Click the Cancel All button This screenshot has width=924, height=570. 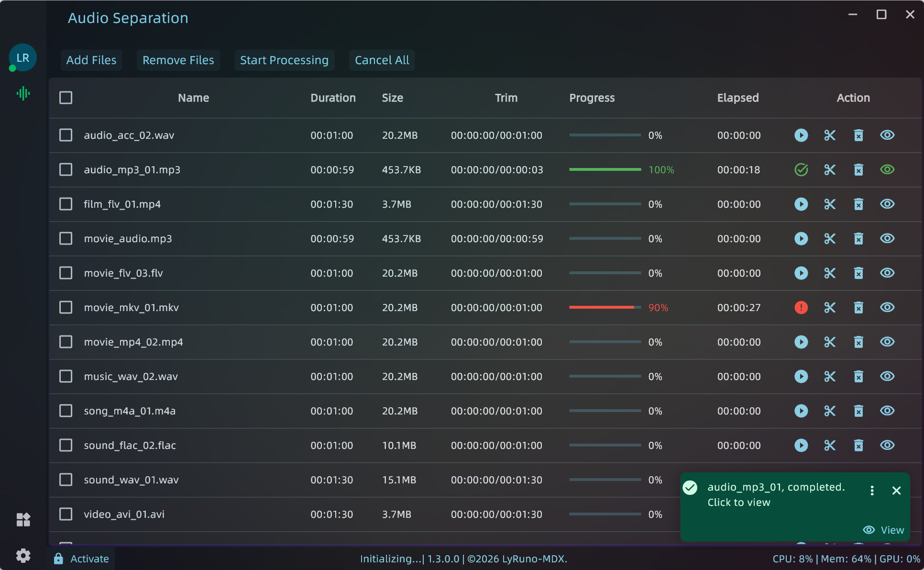382,60
